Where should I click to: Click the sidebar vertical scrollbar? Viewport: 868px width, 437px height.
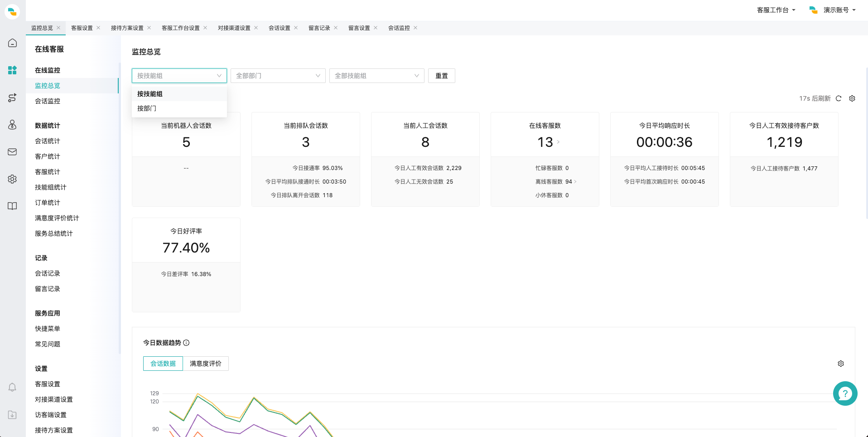pyautogui.click(x=120, y=209)
